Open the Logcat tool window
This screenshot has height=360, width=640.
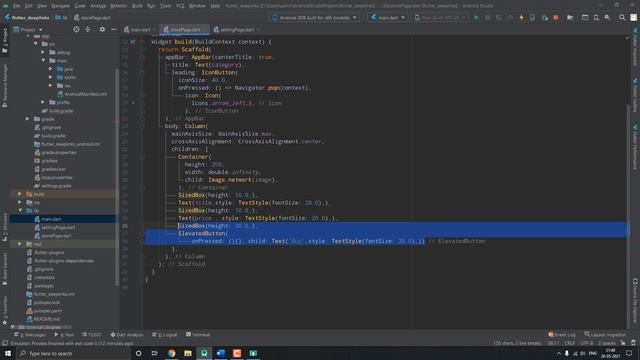click(165, 335)
